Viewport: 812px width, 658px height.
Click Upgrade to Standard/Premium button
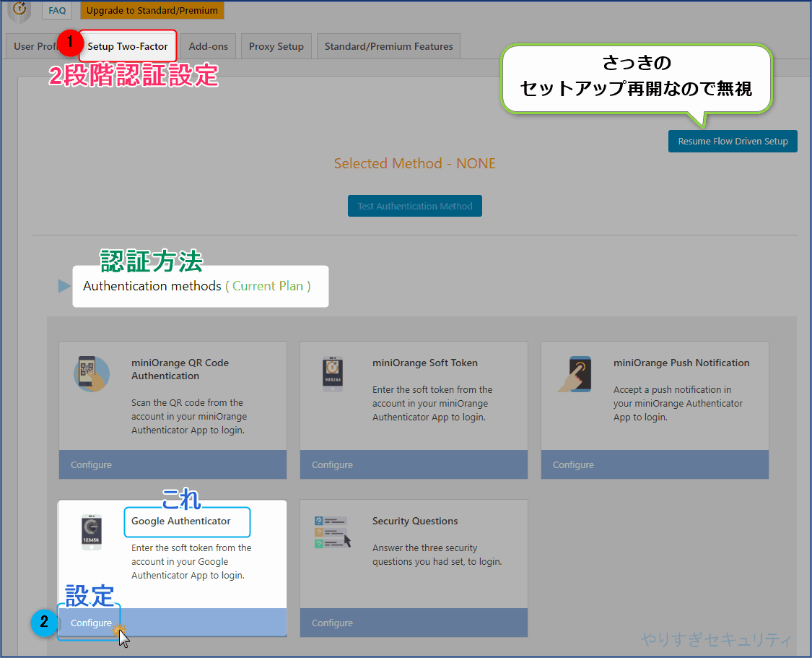(152, 10)
